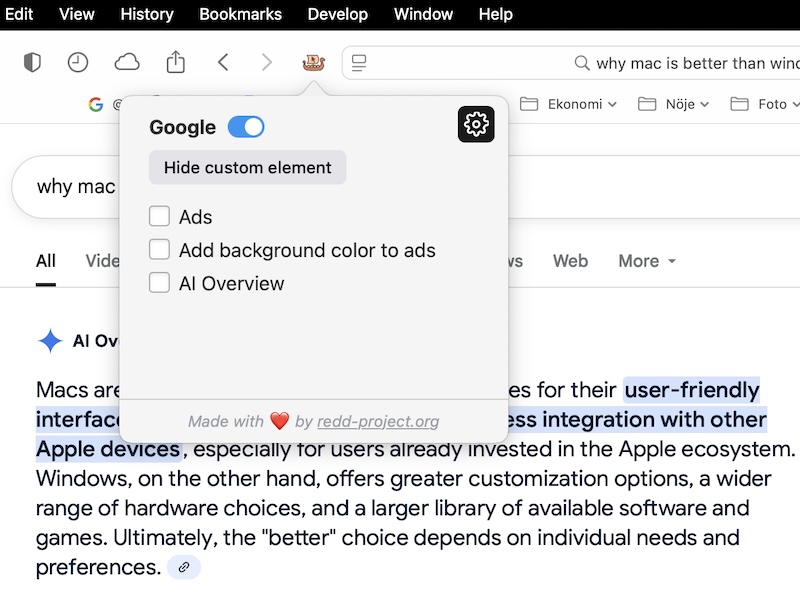Expand the Nöje bookmarks folder

(x=673, y=105)
